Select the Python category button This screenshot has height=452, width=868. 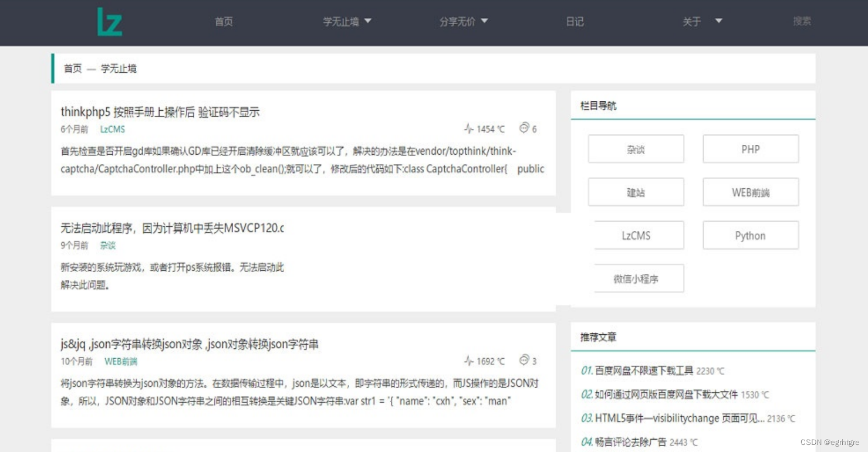(x=751, y=236)
